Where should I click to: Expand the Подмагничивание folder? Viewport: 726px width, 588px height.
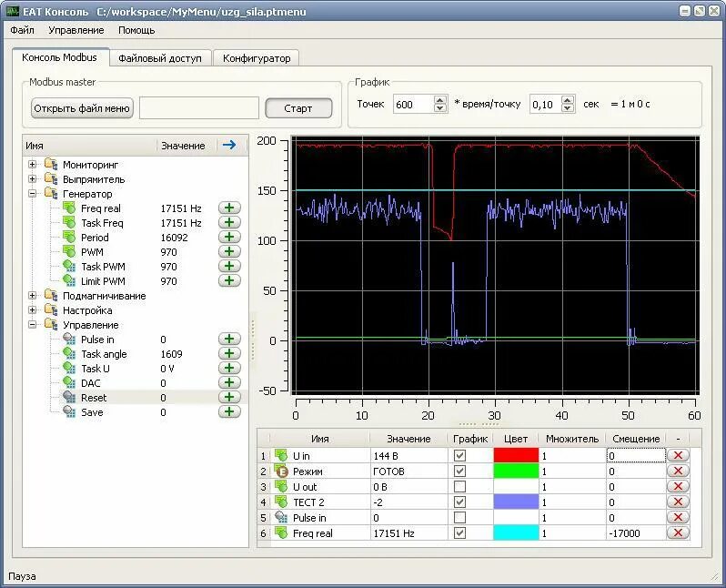point(32,295)
